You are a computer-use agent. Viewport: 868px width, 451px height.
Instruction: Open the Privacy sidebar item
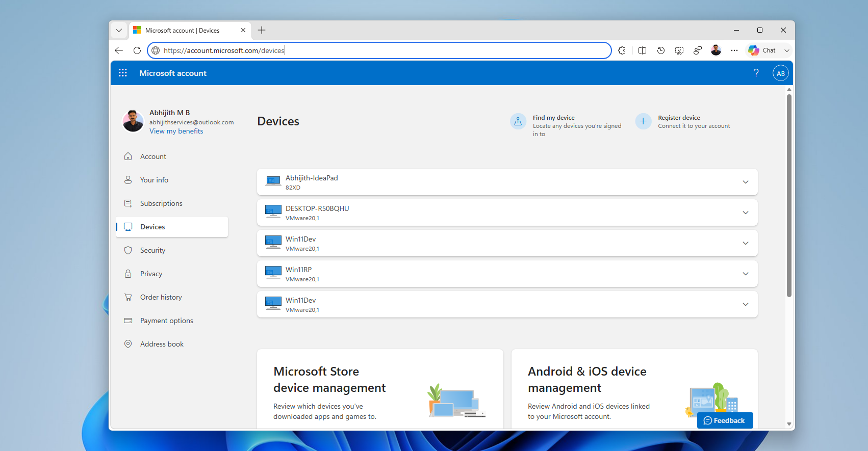tap(172, 274)
